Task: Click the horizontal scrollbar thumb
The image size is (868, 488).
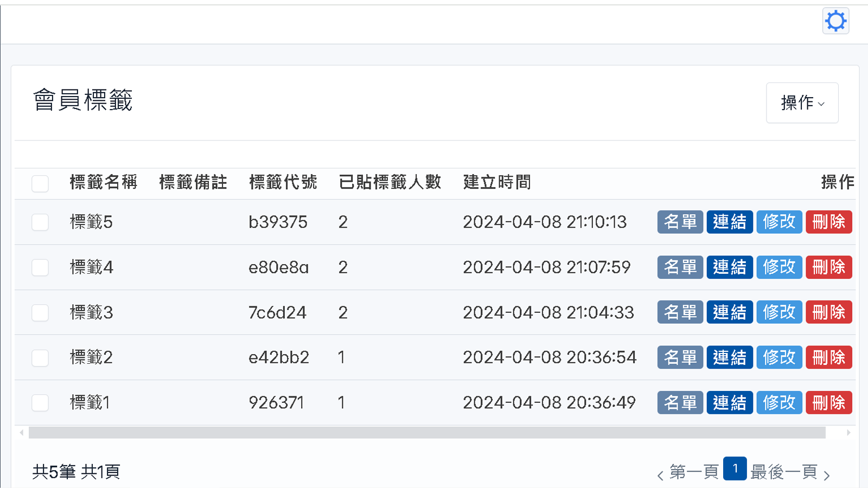Action: point(427,432)
